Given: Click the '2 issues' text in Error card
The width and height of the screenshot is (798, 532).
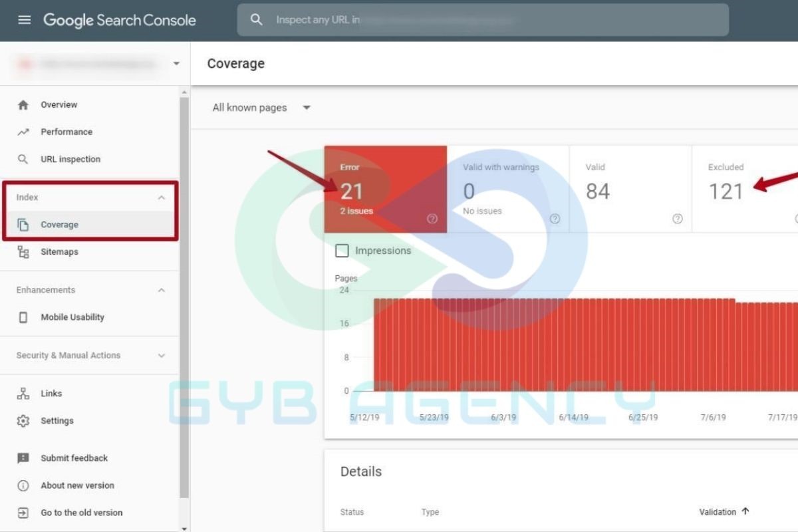Looking at the screenshot, I should 356,211.
